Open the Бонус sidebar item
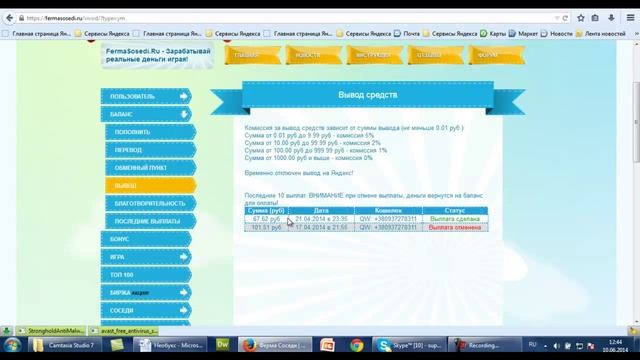The width and height of the screenshot is (640, 360). click(146, 239)
